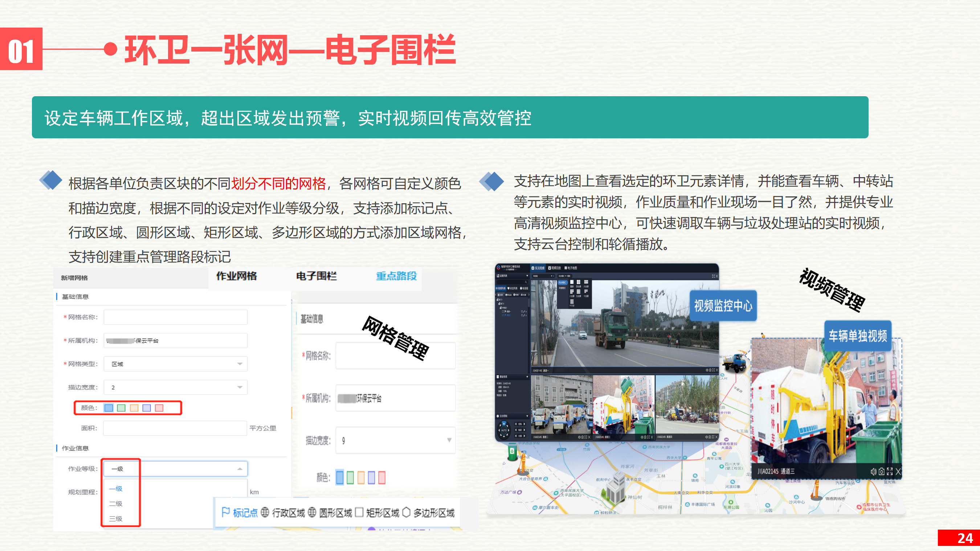Choose 均分模式 split option

[563, 283]
